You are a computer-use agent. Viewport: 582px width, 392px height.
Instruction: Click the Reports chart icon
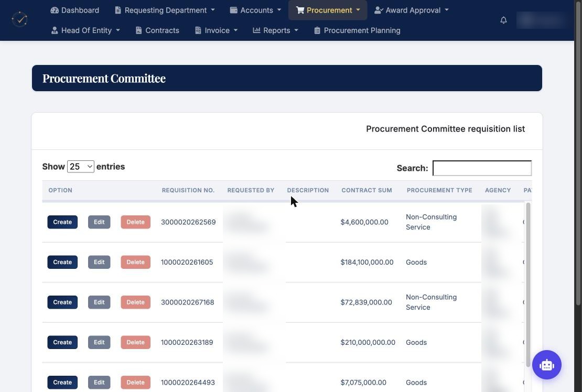tap(256, 30)
